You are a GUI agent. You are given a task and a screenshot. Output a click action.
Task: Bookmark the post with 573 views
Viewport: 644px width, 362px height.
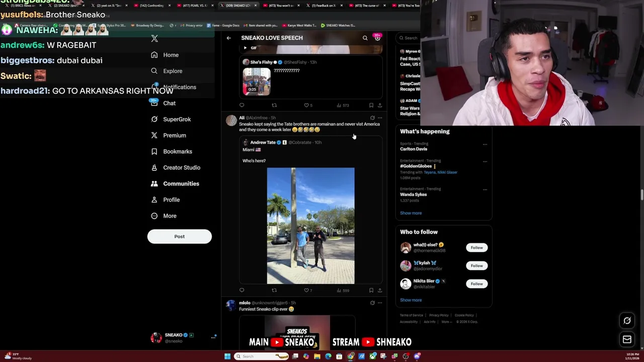pyautogui.click(x=371, y=105)
